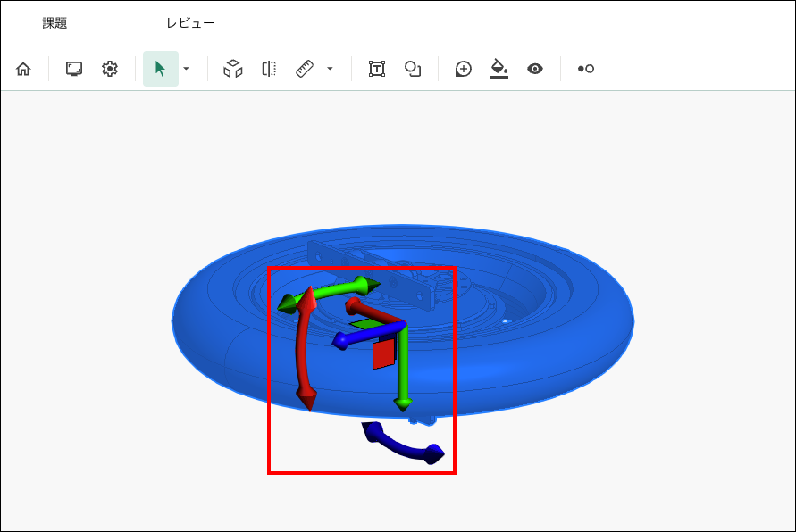Add a text box annotation

(x=377, y=69)
